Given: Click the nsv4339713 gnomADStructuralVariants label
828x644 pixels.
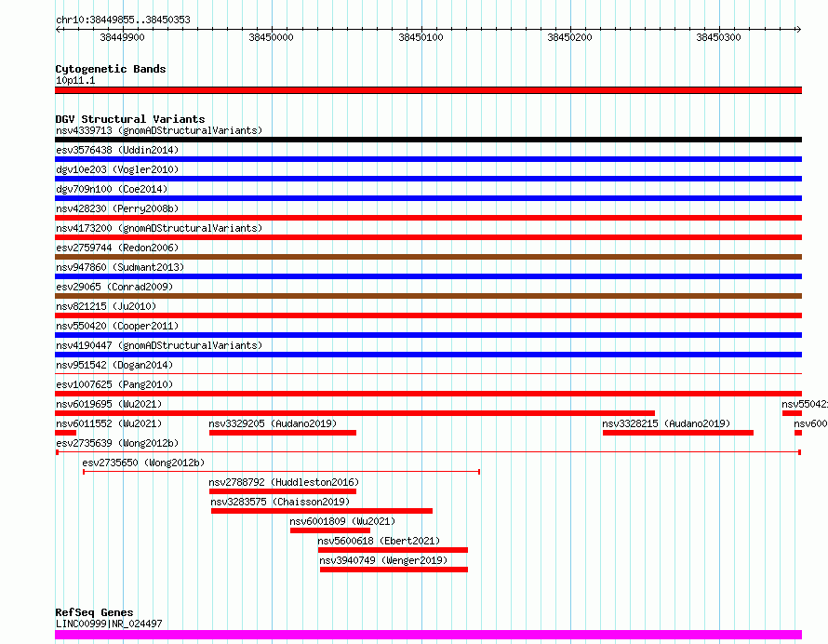Looking at the screenshot, I should (159, 130).
